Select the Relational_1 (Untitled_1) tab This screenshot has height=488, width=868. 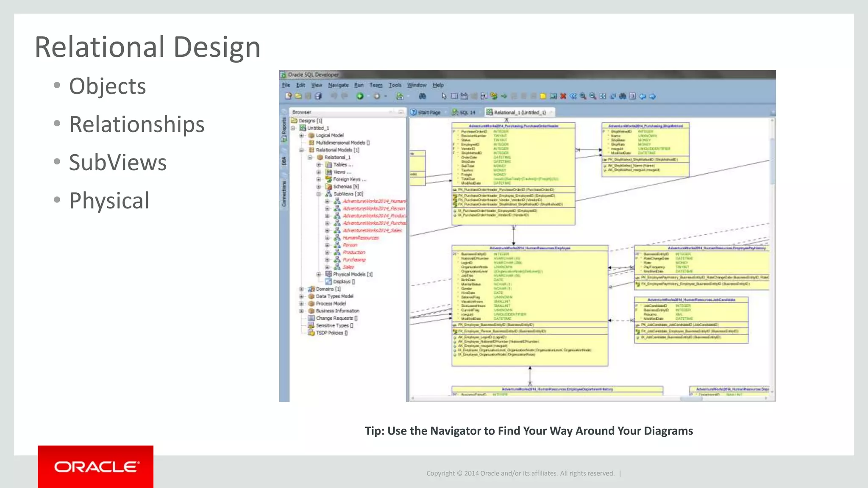(519, 112)
